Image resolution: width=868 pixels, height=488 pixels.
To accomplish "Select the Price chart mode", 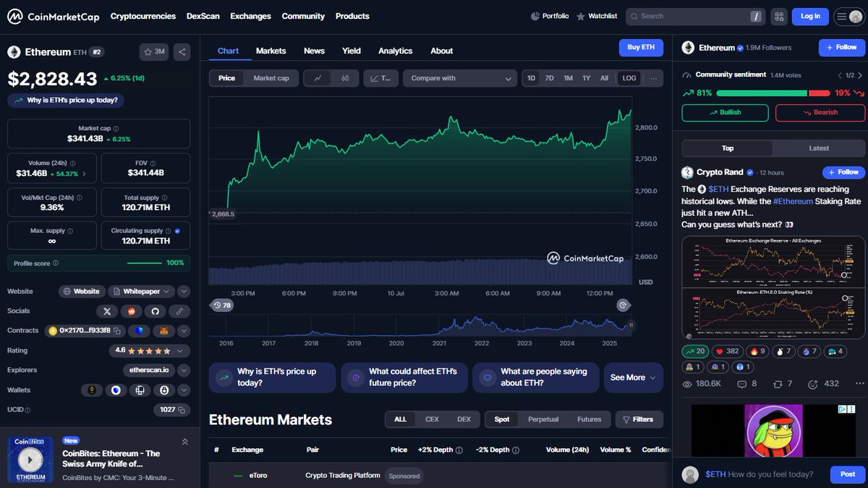I will tap(226, 78).
